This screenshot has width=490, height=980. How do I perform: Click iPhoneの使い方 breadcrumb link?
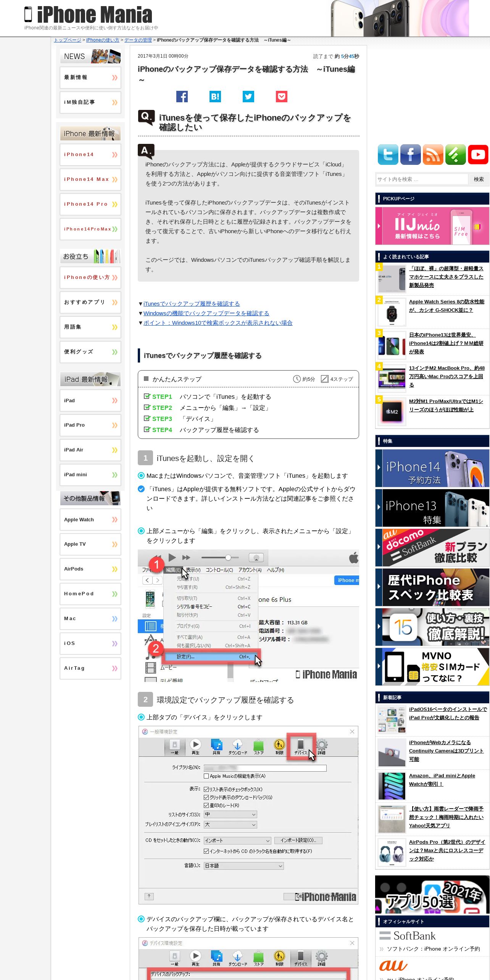pos(103,40)
